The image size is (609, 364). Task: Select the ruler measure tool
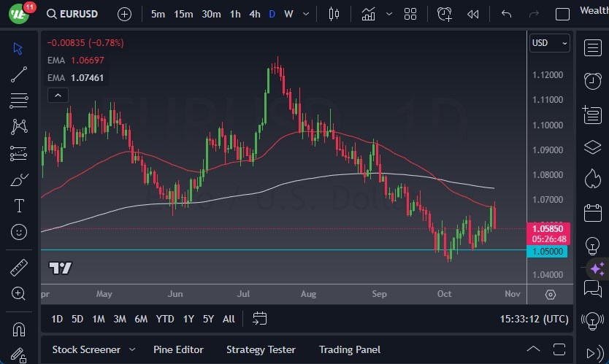[19, 268]
